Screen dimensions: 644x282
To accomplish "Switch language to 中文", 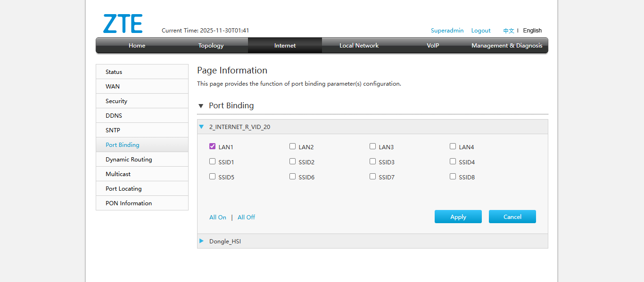I will click(x=508, y=31).
